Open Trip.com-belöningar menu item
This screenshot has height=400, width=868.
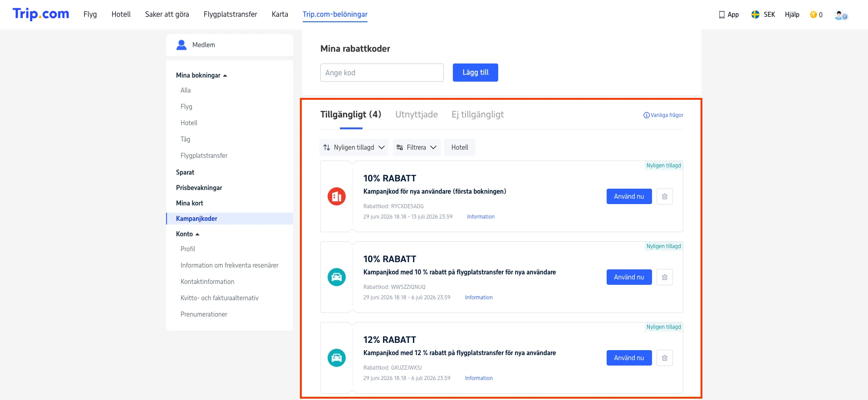(335, 14)
